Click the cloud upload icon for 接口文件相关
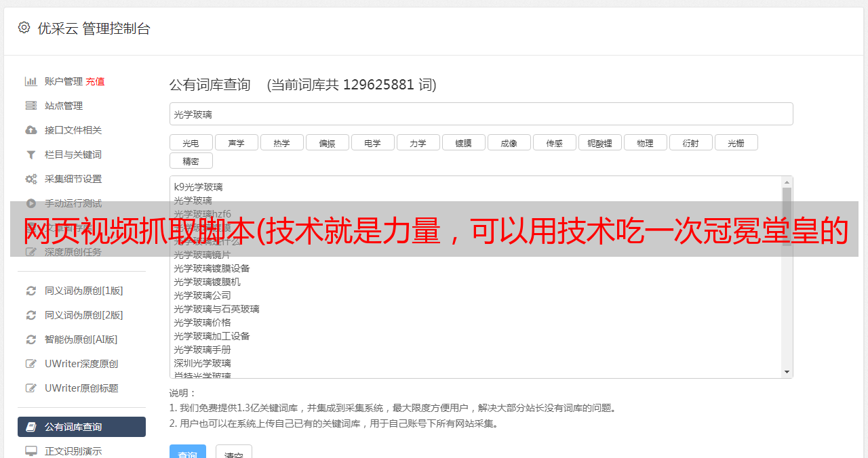 pos(31,130)
